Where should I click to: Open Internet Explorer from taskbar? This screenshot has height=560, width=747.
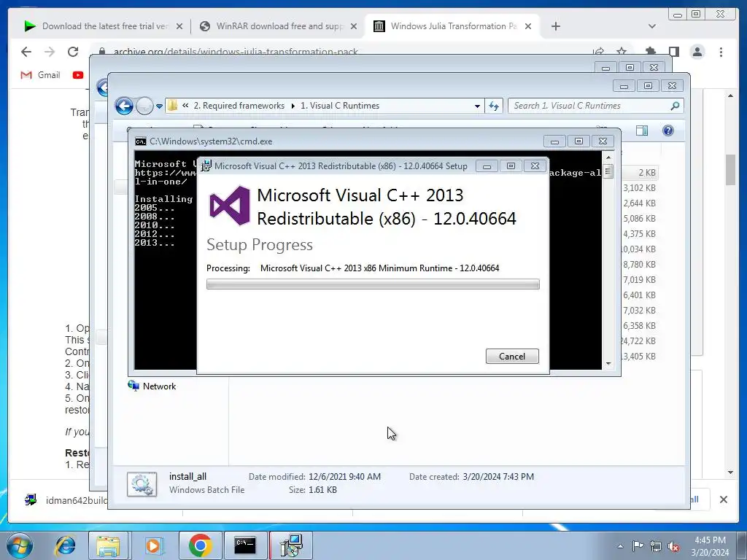pyautogui.click(x=65, y=545)
